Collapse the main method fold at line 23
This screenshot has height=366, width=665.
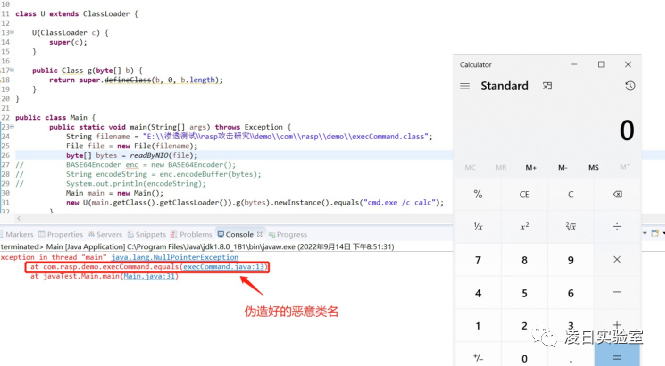point(11,127)
